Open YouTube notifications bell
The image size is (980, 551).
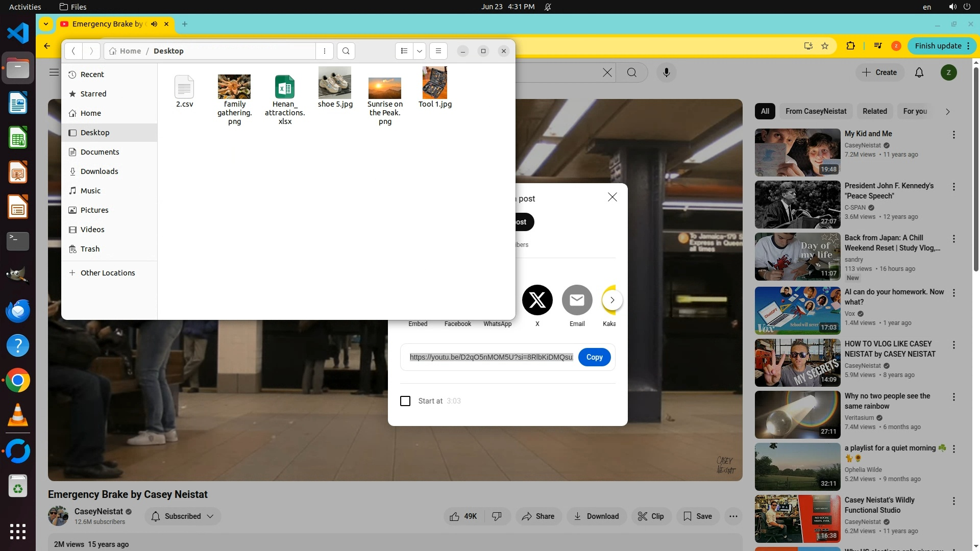(x=919, y=72)
